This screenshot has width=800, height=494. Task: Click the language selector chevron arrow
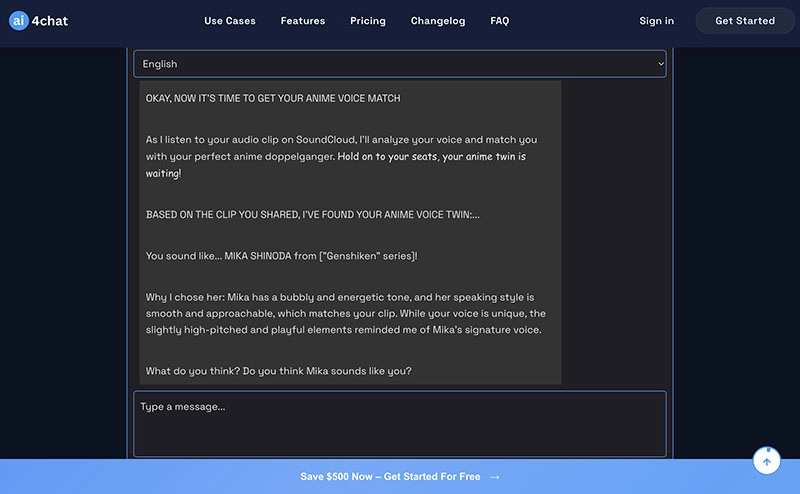[660, 64]
